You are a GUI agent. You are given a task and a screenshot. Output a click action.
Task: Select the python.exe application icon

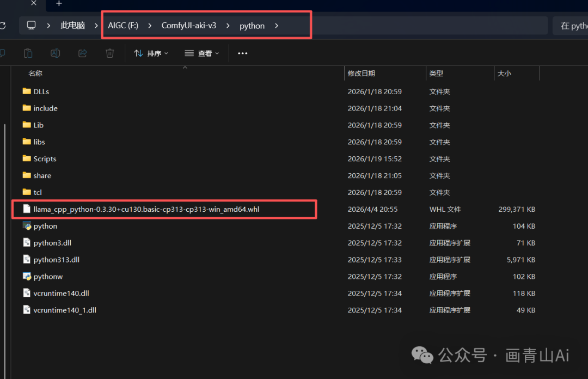click(x=27, y=225)
